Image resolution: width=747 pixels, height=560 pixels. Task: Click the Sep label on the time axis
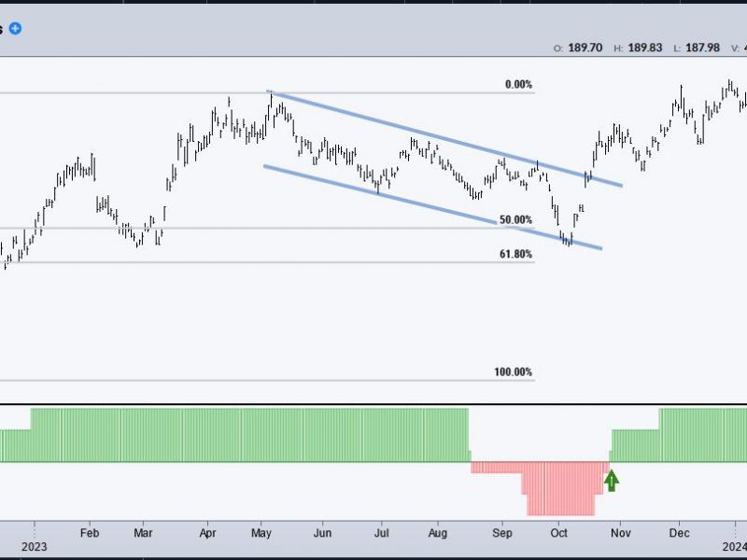click(502, 533)
